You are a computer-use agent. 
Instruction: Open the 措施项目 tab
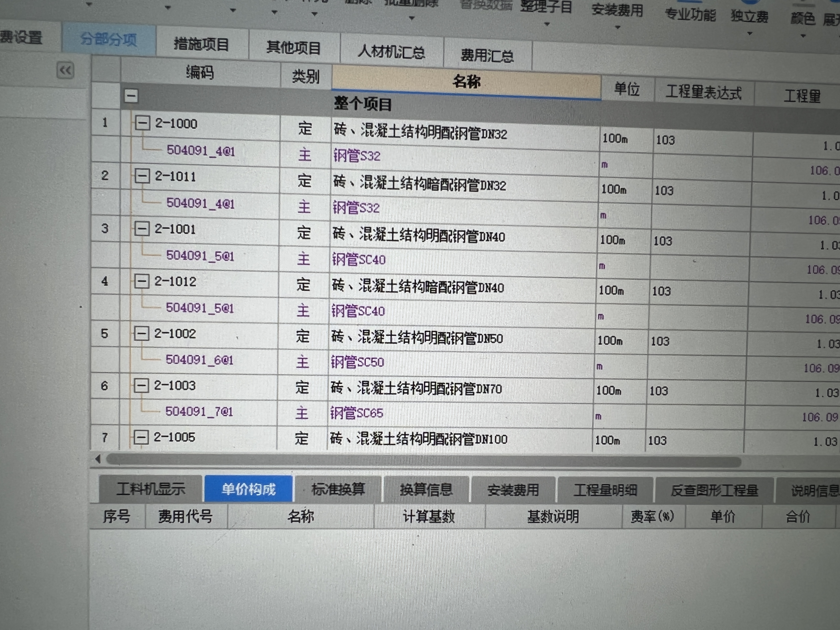point(202,44)
